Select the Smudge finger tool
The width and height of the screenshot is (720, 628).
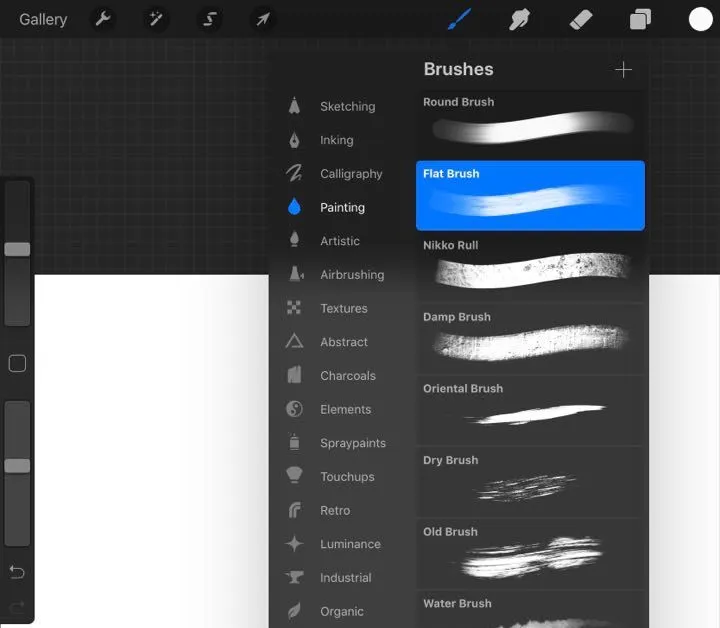(519, 19)
